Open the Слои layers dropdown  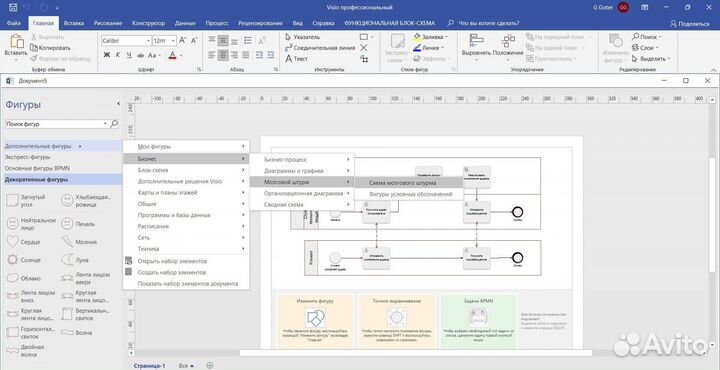point(657,48)
